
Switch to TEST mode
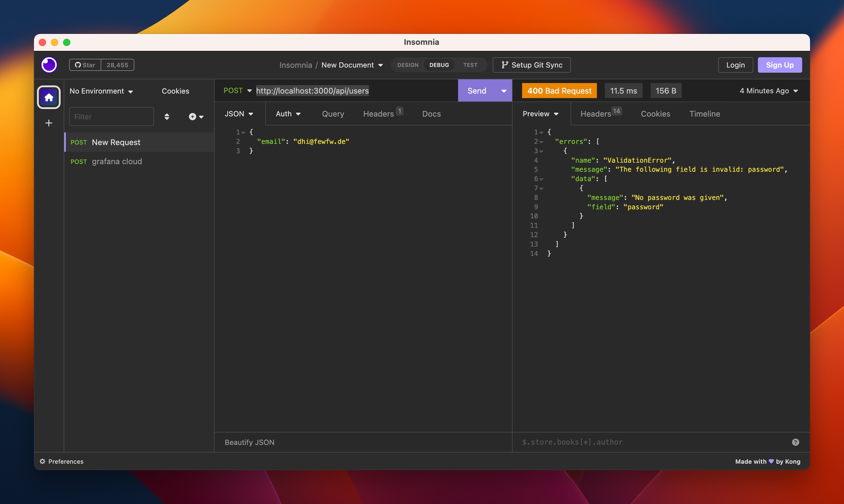tap(470, 65)
